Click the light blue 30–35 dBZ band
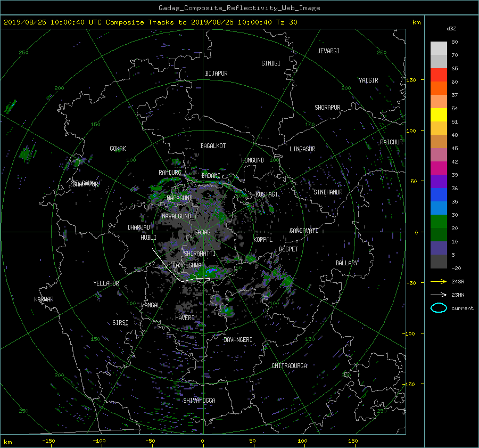This screenshot has width=479, height=448. pos(439,208)
